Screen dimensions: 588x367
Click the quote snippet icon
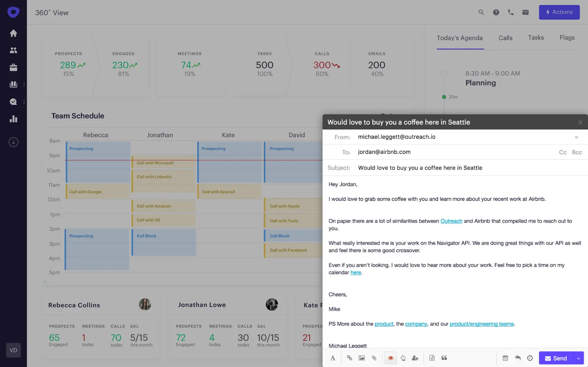click(x=444, y=358)
